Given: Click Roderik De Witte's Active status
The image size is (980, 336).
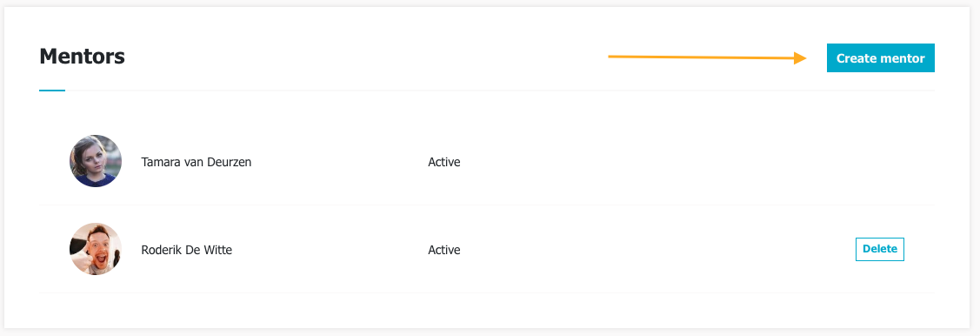Looking at the screenshot, I should coord(443,250).
